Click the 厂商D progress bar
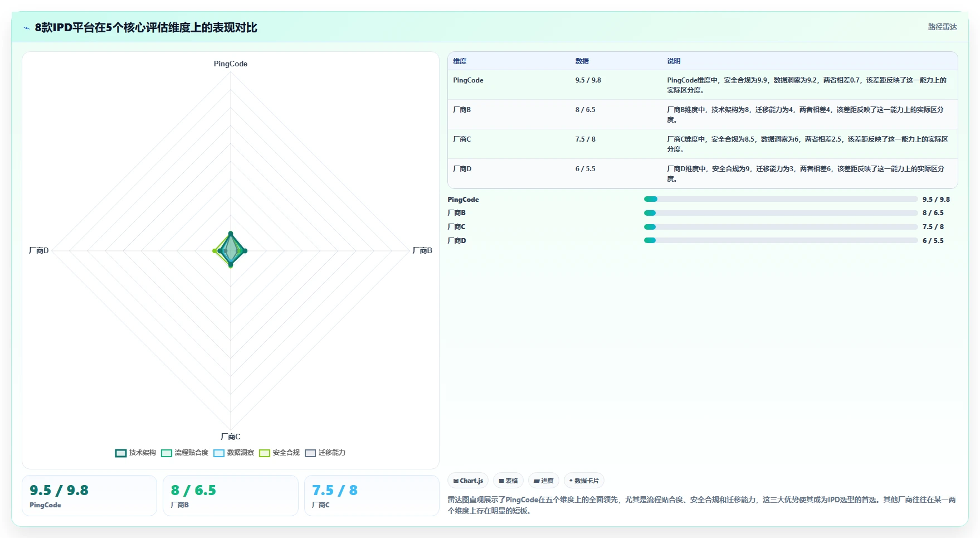 tap(781, 240)
